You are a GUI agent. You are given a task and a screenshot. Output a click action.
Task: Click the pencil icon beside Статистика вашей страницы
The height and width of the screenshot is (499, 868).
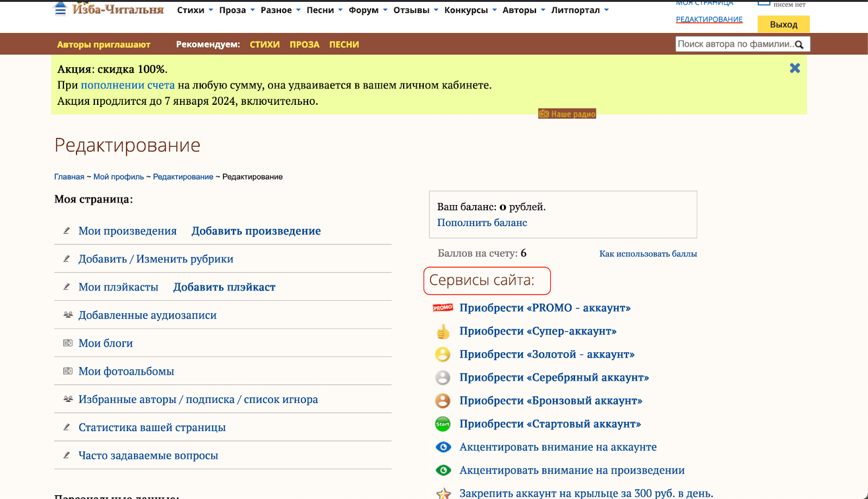pyautogui.click(x=67, y=427)
